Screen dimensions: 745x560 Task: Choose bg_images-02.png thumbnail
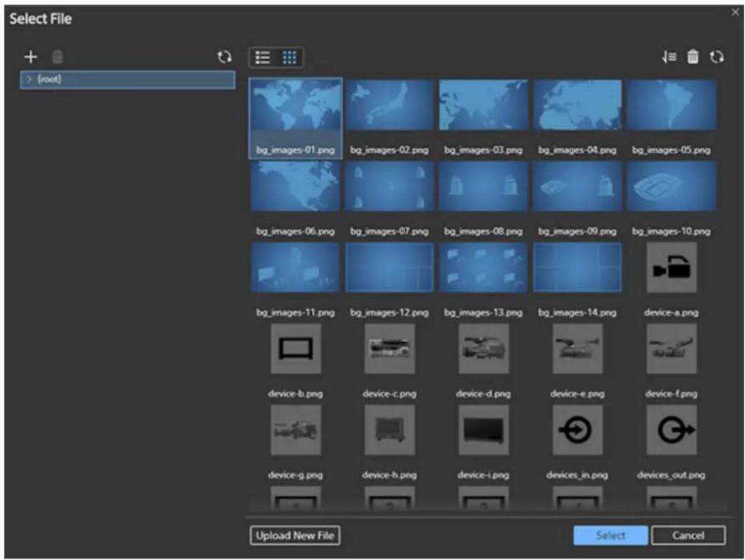(x=390, y=105)
